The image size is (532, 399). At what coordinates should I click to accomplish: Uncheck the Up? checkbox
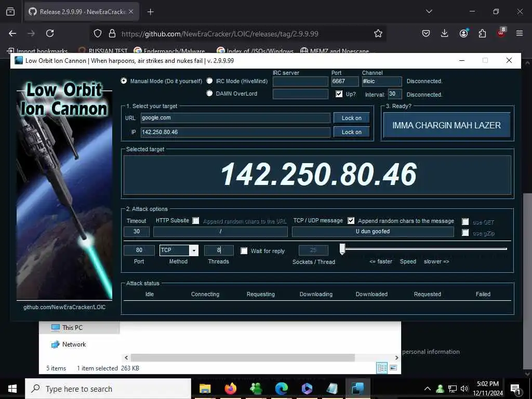[x=339, y=94]
